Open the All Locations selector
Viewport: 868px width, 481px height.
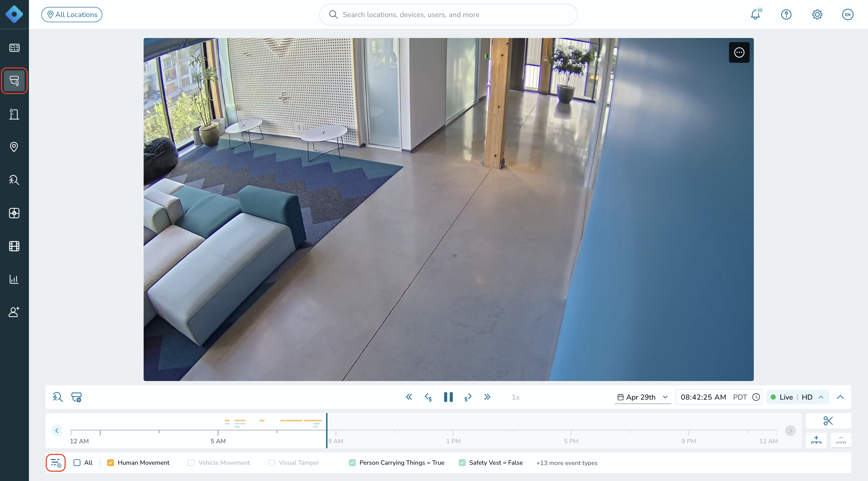click(x=72, y=14)
